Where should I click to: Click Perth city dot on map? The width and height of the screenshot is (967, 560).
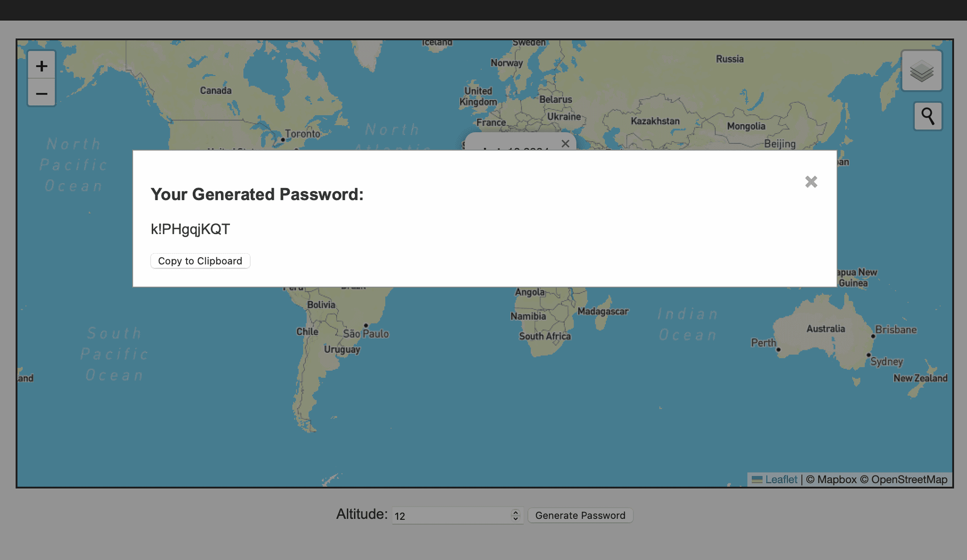pyautogui.click(x=778, y=350)
